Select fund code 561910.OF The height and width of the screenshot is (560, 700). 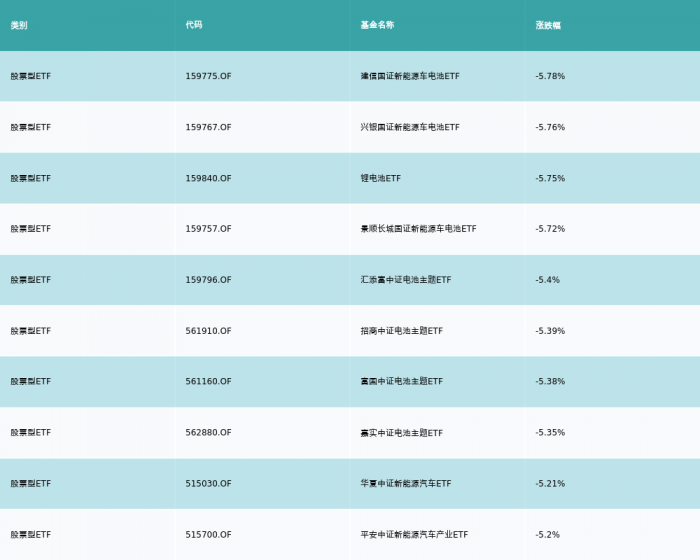[x=208, y=331]
